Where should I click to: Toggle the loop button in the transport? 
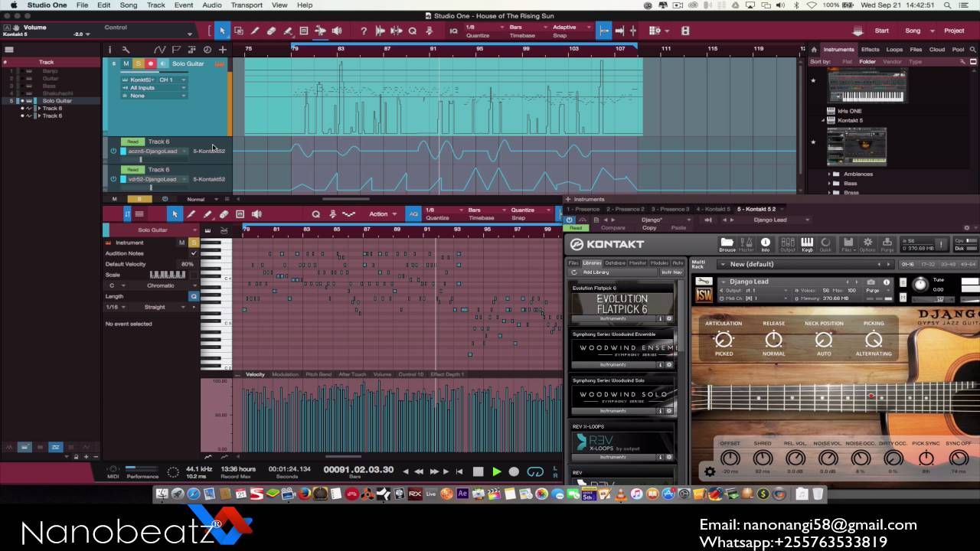535,471
